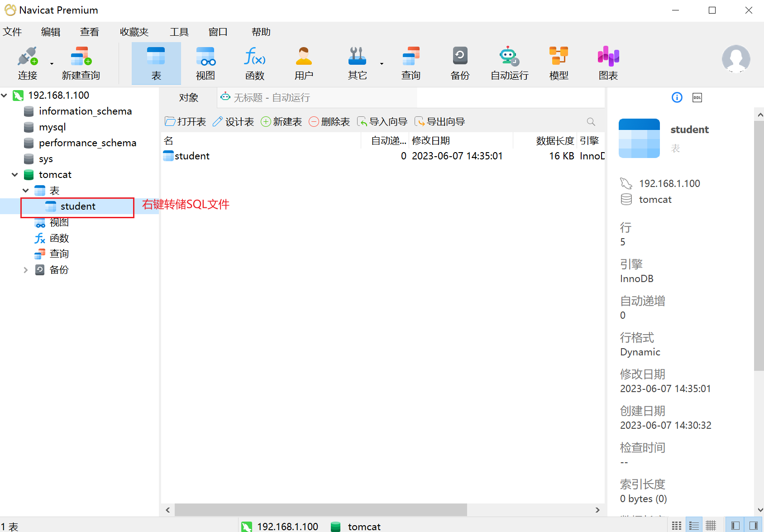Open the 编辑 menu
The width and height of the screenshot is (764, 532).
click(51, 32)
